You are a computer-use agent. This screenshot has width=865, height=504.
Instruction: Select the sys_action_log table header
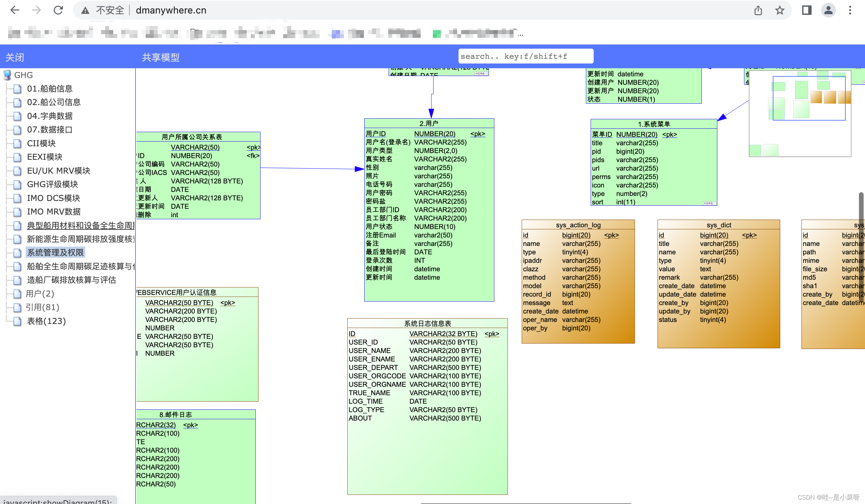[x=578, y=225]
